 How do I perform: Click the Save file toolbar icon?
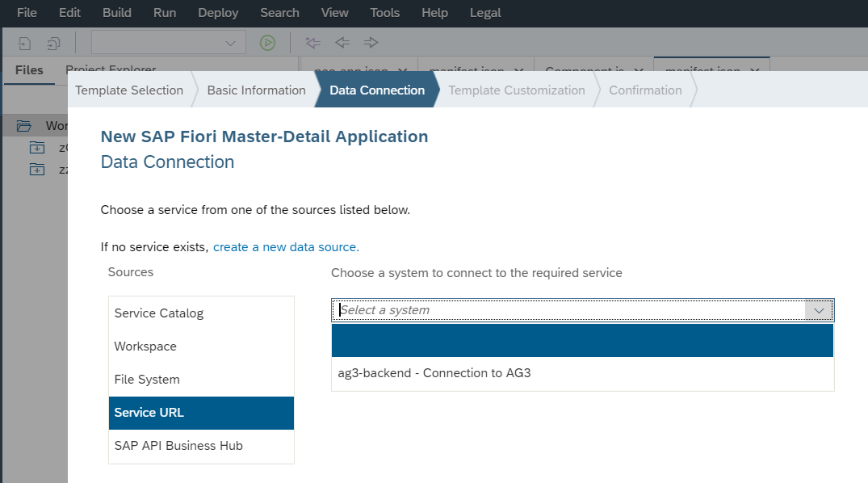point(25,43)
